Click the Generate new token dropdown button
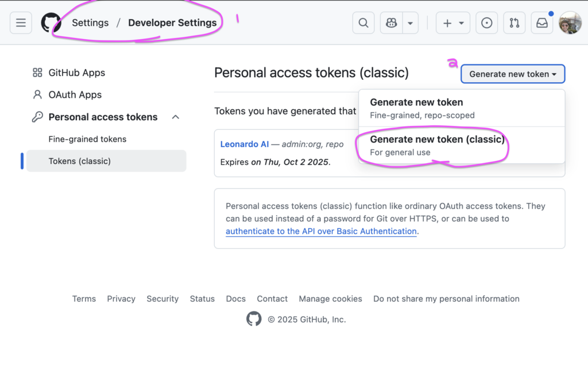Screen dimensions: 588x372 [513, 74]
